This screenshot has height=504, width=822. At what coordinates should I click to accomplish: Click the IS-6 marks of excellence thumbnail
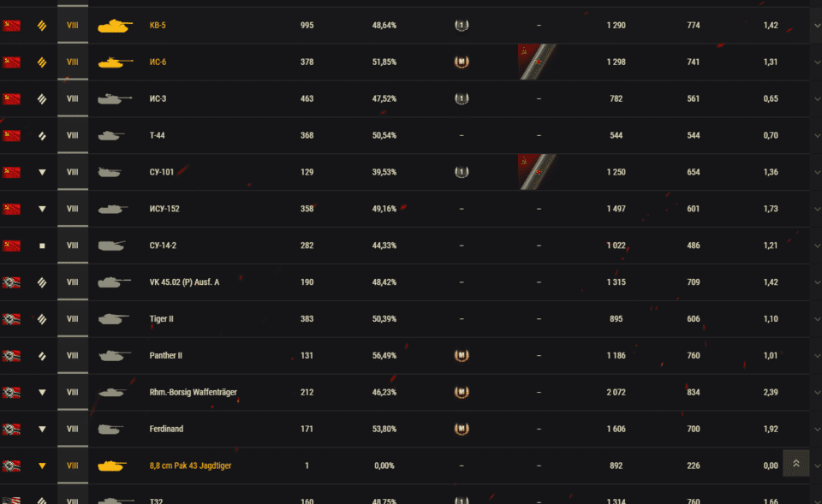538,62
